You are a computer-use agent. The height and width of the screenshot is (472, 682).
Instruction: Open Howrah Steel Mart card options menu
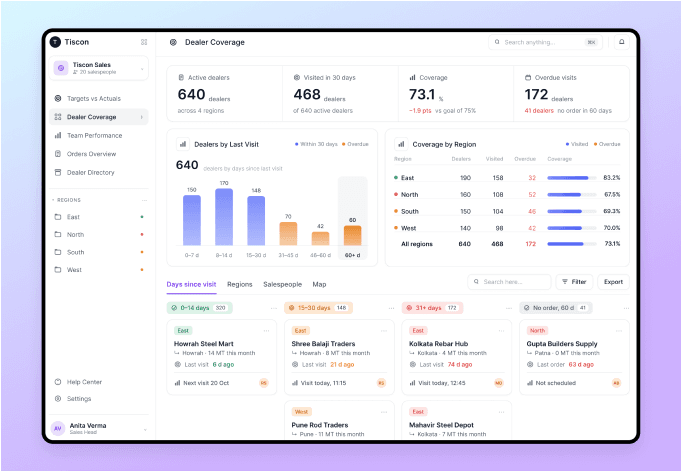click(266, 331)
